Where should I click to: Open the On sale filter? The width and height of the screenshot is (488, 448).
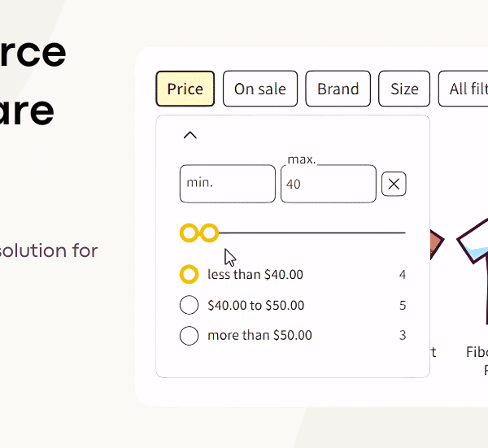pos(260,89)
